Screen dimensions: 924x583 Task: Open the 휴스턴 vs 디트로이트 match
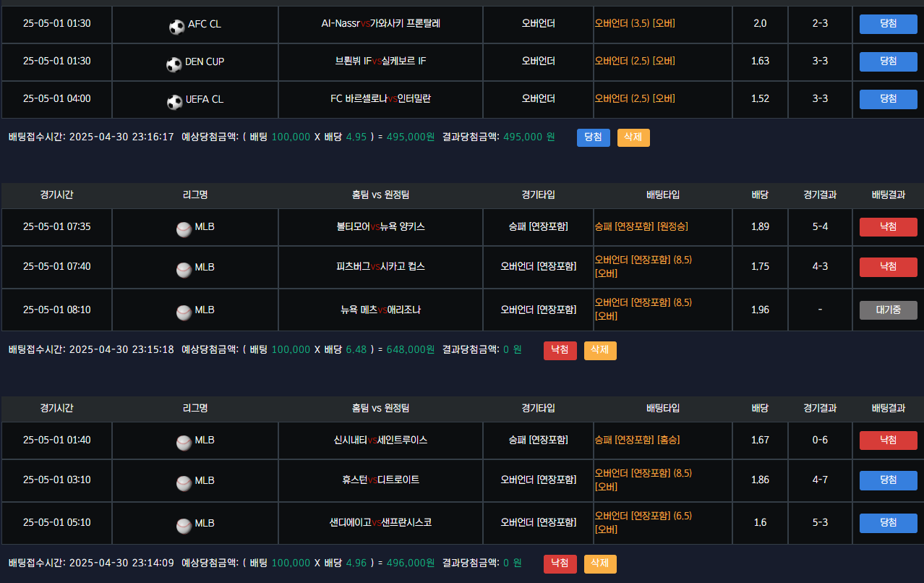click(x=380, y=480)
